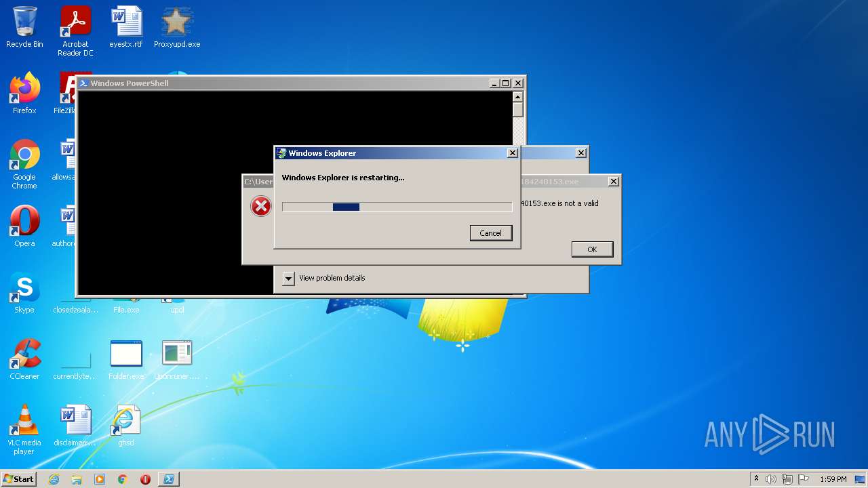Launch Acrobat Reader DC shortcut
868x488 pixels.
75,31
